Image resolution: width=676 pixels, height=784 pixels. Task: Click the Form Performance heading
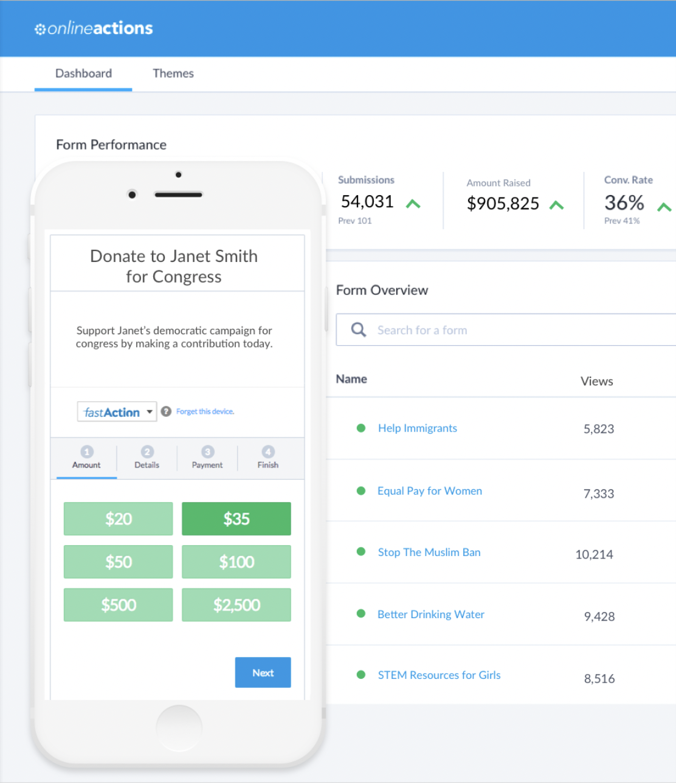pyautogui.click(x=111, y=145)
